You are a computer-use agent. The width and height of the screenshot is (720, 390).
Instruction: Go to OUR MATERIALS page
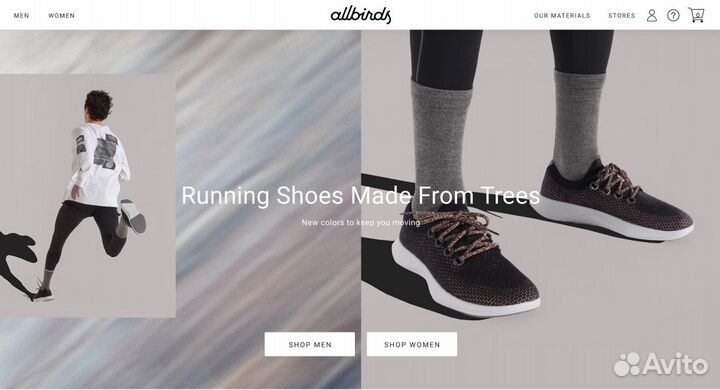(x=562, y=16)
